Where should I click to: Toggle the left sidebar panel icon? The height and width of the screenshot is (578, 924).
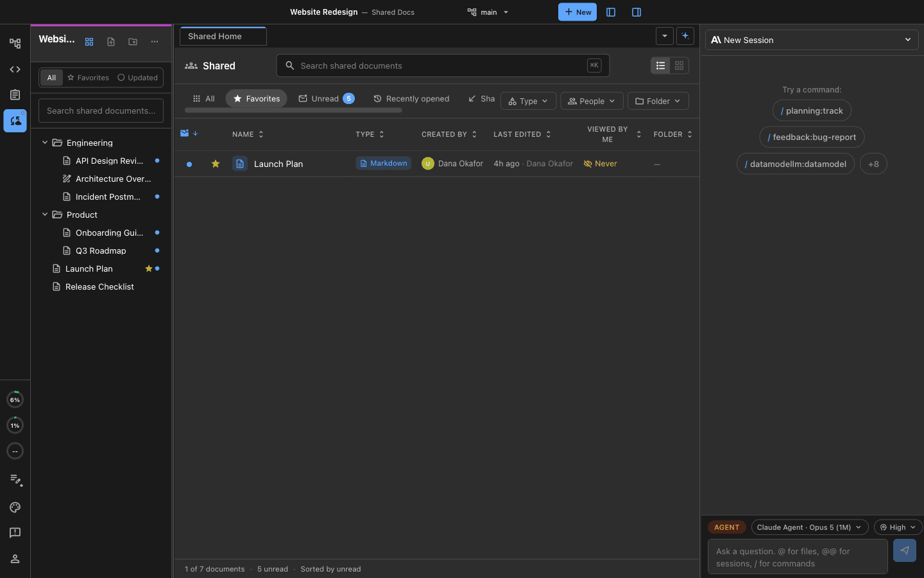[x=611, y=12]
